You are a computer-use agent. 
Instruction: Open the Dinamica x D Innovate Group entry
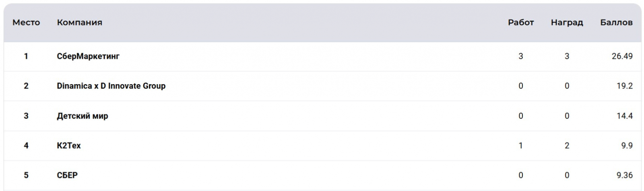coord(111,86)
